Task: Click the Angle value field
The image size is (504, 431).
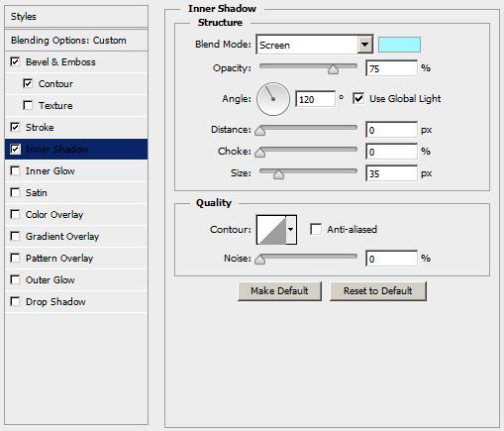Action: pyautogui.click(x=316, y=99)
